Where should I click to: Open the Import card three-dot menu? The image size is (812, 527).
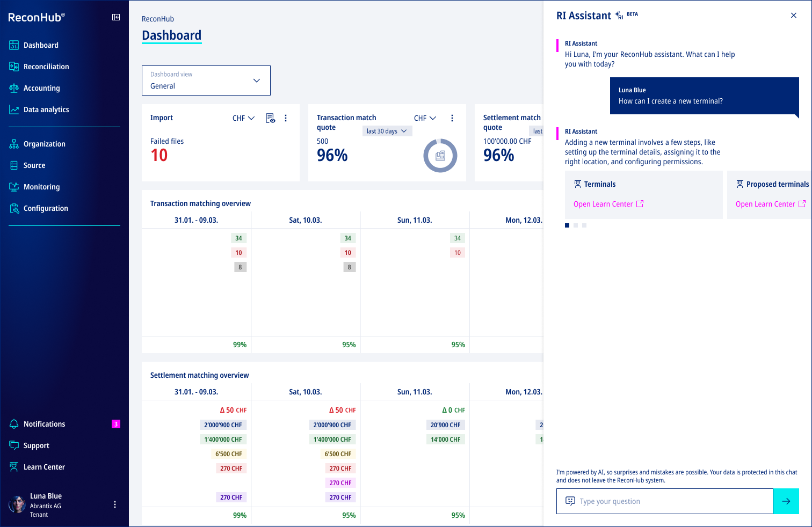286,118
